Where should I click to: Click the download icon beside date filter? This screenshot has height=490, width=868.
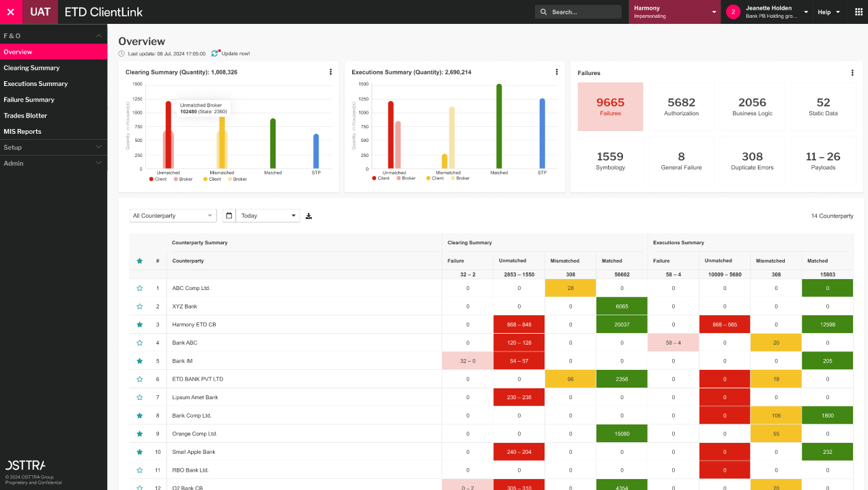click(x=308, y=216)
